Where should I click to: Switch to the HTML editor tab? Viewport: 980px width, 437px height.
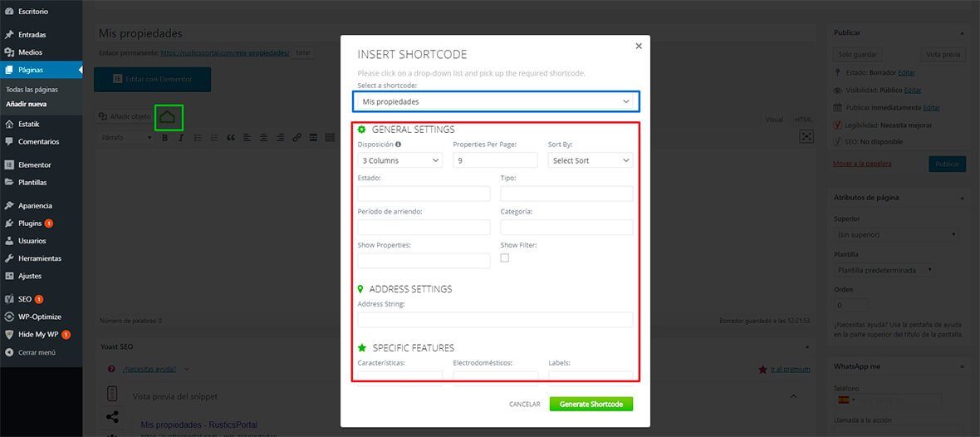point(803,120)
